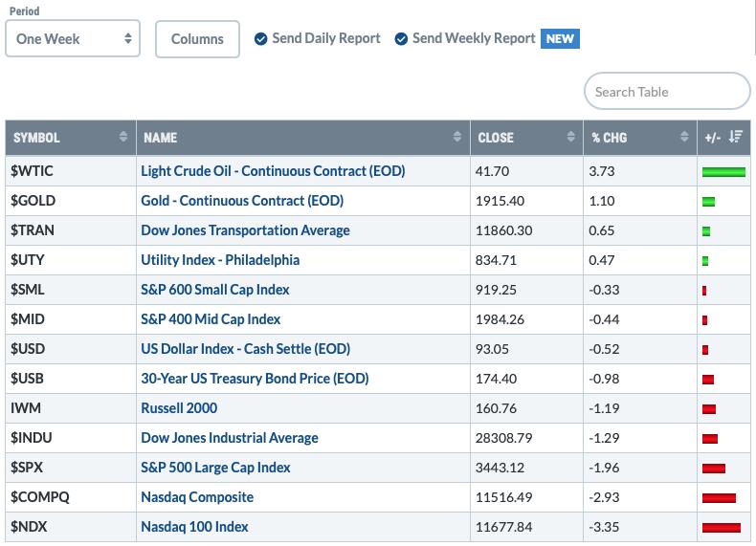Screen dimensions: 756x546
Task: Open US Dollar Index Cash Settle link
Action: pos(245,349)
